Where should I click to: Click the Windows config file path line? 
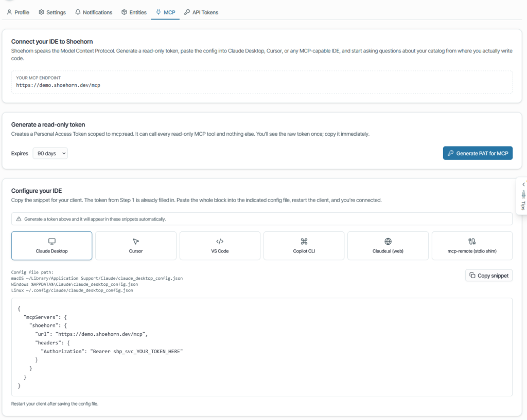pyautogui.click(x=75, y=284)
